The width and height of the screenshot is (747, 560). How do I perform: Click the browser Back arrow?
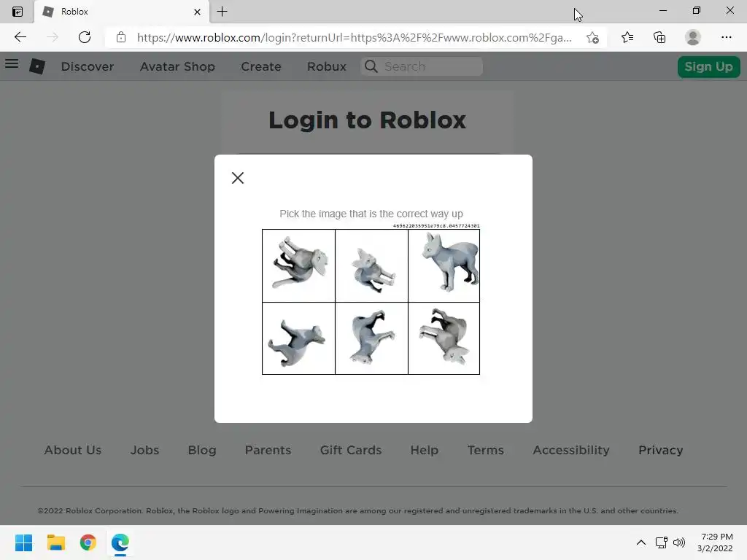click(20, 37)
